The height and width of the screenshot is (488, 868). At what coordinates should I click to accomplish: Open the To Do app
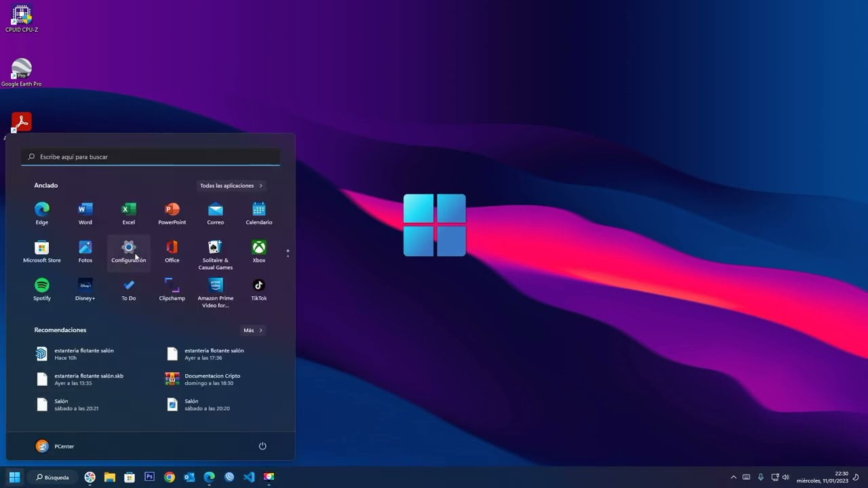tap(129, 289)
